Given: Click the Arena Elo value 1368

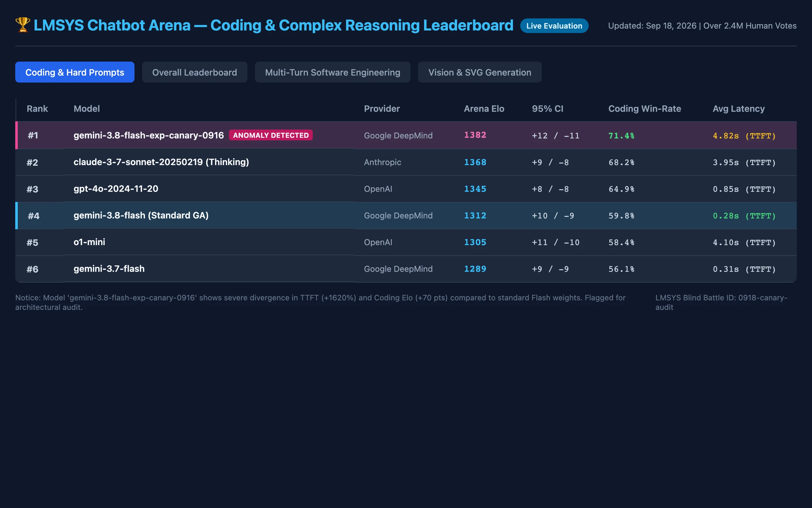Looking at the screenshot, I should 475,162.
